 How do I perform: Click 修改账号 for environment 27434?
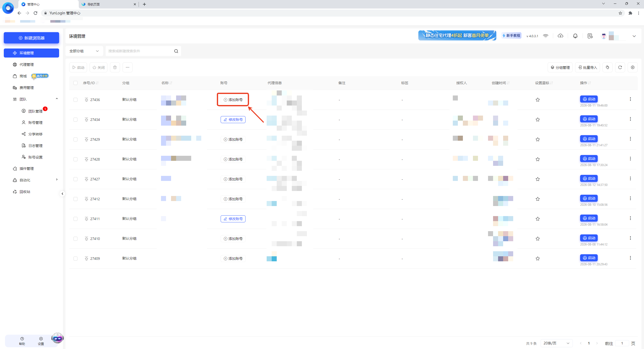(x=233, y=120)
